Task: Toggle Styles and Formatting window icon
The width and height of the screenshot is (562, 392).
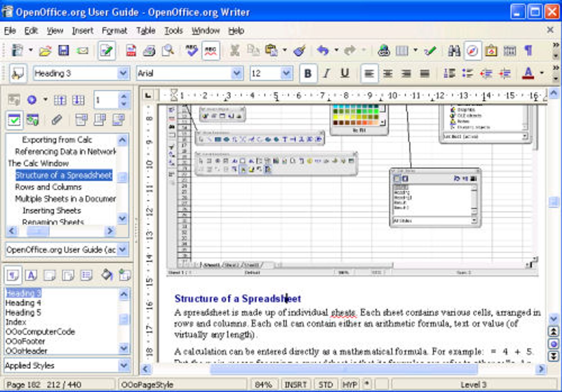Action: click(18, 74)
